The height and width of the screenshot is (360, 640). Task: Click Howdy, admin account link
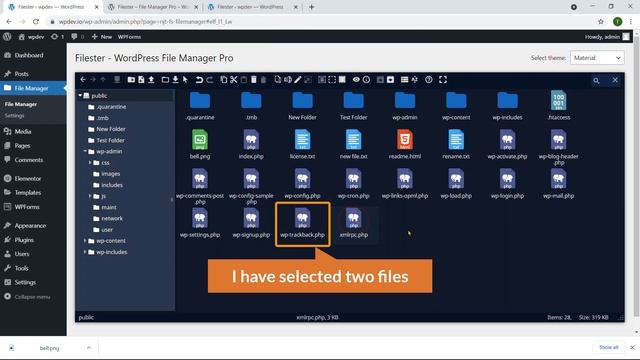[x=607, y=37]
